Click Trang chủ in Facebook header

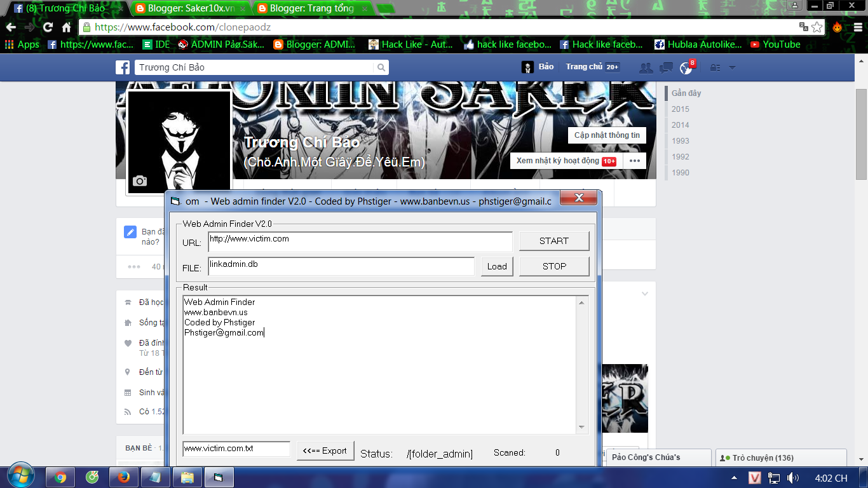point(584,67)
